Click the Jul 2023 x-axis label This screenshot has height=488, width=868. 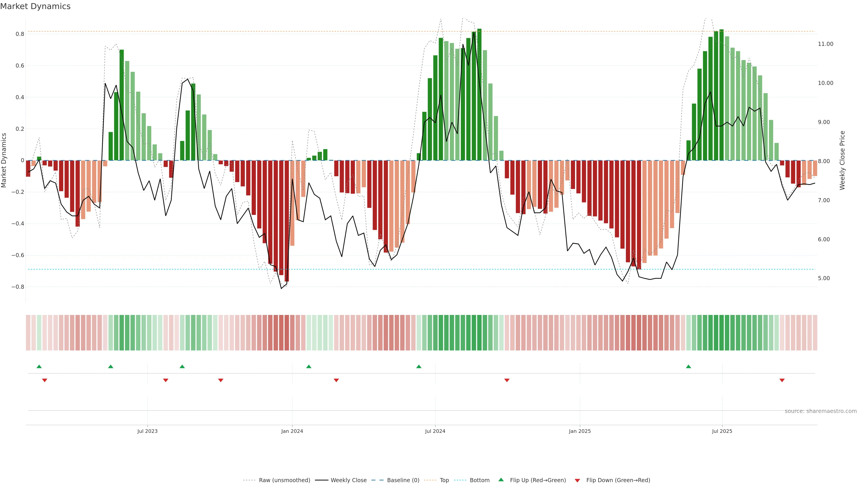[x=147, y=431]
